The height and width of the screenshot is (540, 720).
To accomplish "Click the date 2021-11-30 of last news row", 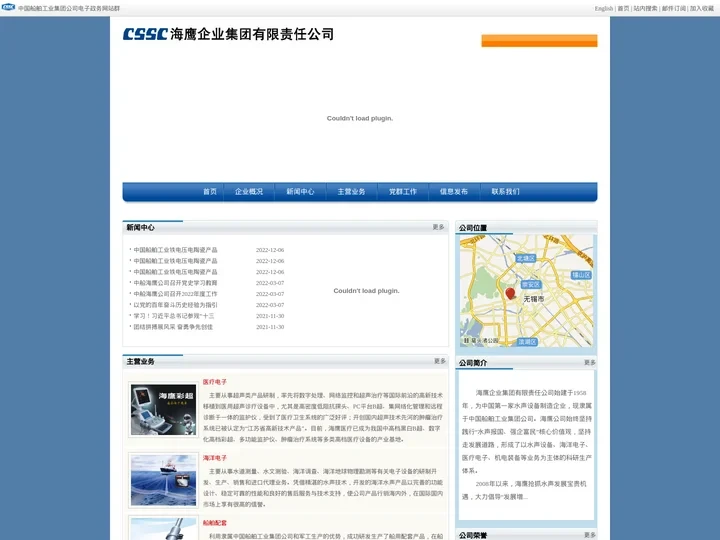I will (x=270, y=327).
